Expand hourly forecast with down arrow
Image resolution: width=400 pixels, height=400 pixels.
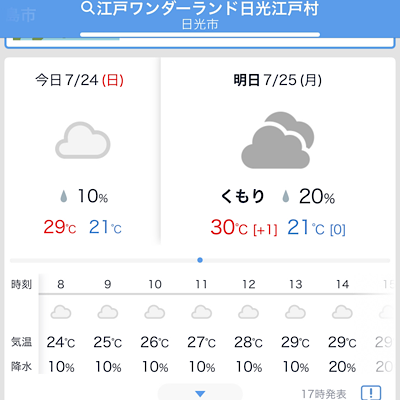point(200,393)
